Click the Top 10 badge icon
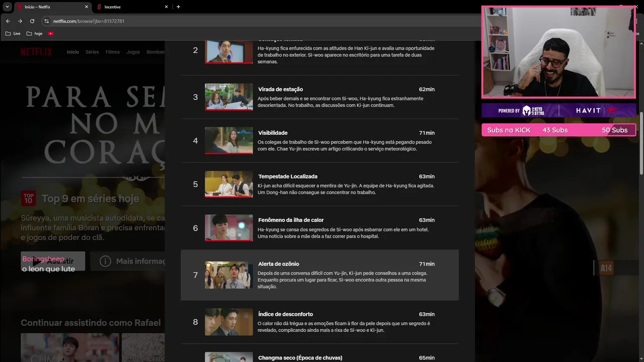The image size is (644, 362). [29, 198]
